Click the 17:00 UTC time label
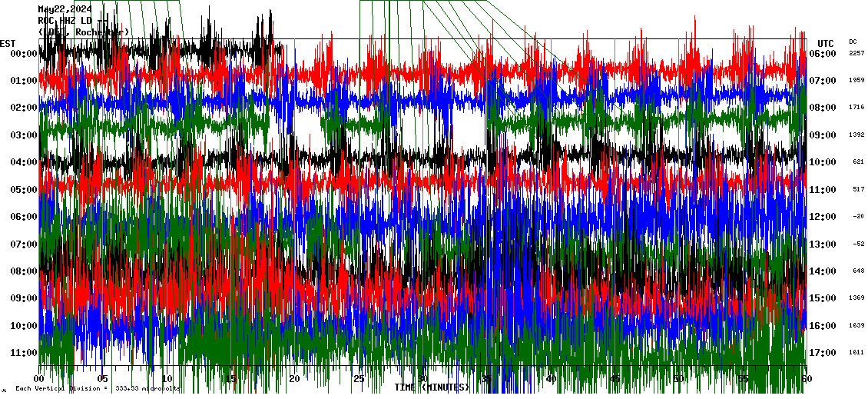The height and width of the screenshot is (399, 868). (x=822, y=353)
